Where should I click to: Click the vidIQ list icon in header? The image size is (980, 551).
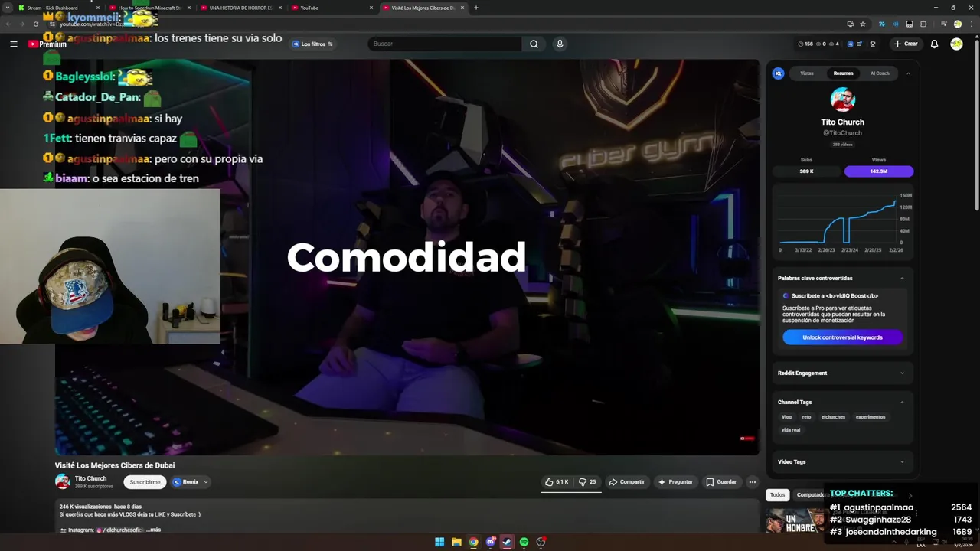pos(860,44)
